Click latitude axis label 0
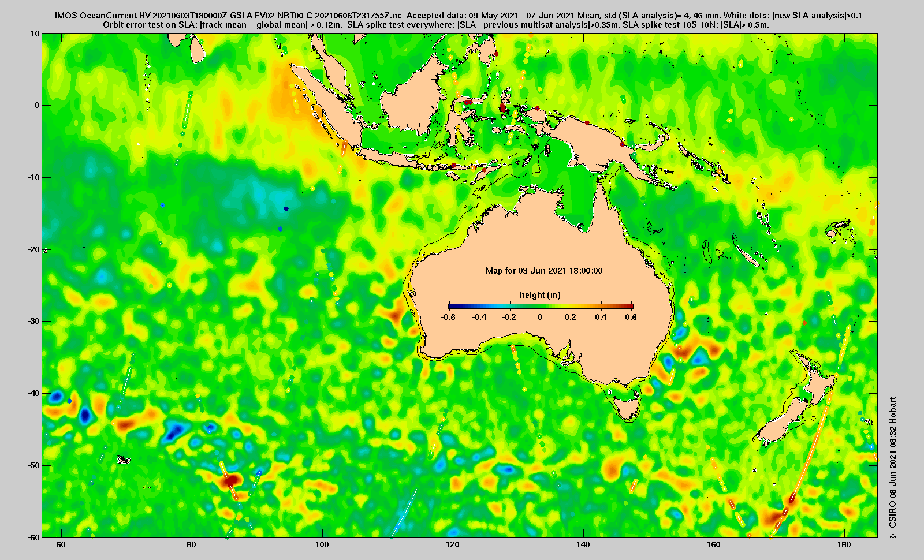Viewport: 924px width, 560px height. coord(38,105)
